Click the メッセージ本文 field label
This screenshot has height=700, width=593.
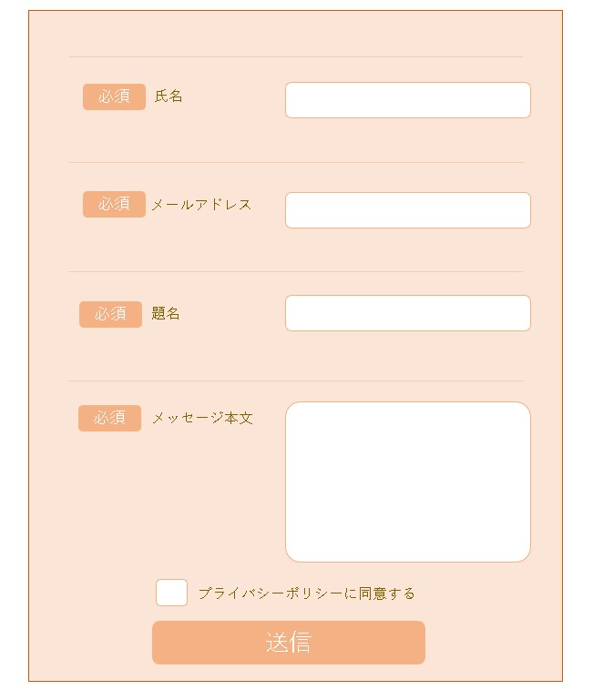point(202,418)
